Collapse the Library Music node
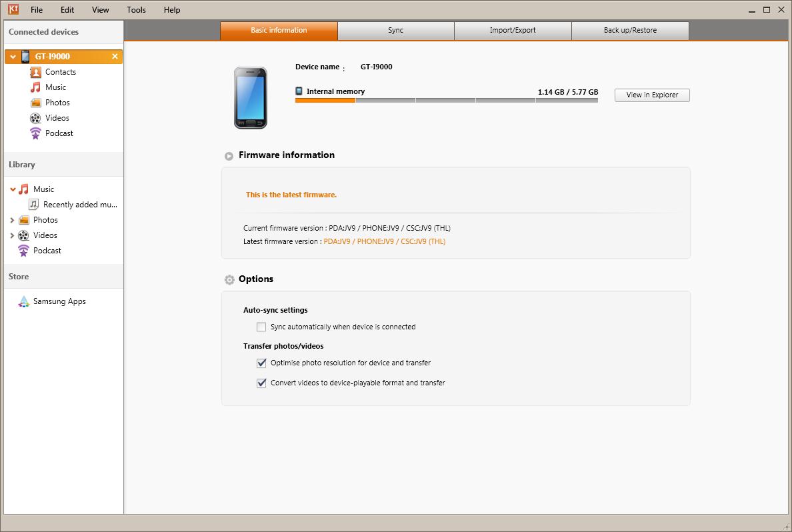 click(x=13, y=189)
